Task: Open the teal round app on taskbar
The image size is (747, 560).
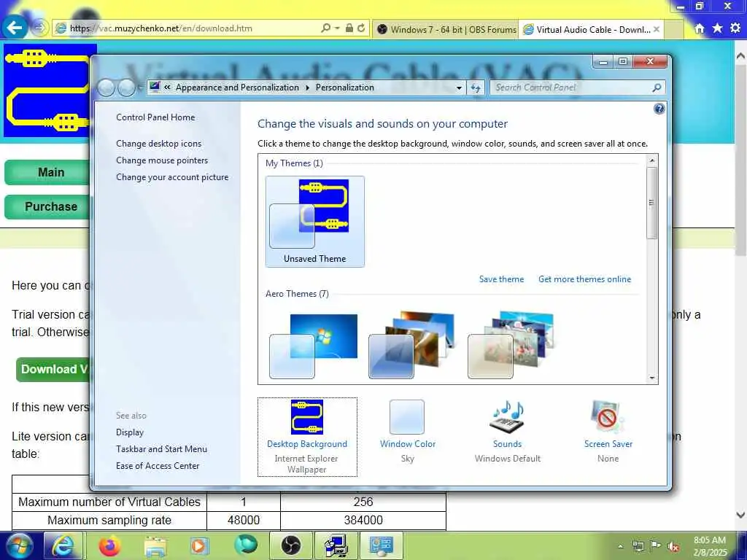Action: [246, 545]
